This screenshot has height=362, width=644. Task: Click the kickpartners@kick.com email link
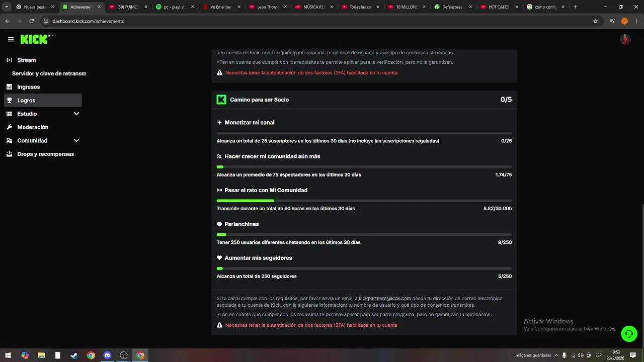(385, 299)
